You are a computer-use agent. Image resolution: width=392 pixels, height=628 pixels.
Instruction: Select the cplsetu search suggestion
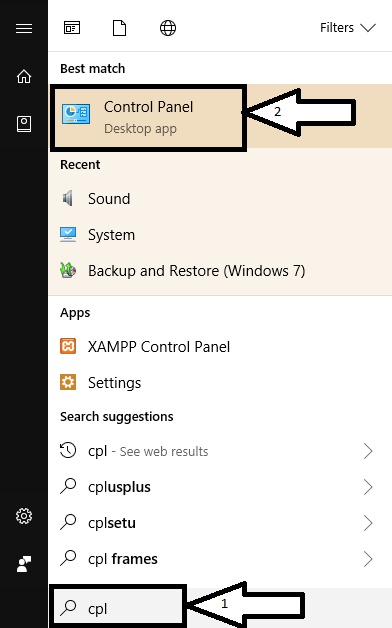click(x=220, y=523)
